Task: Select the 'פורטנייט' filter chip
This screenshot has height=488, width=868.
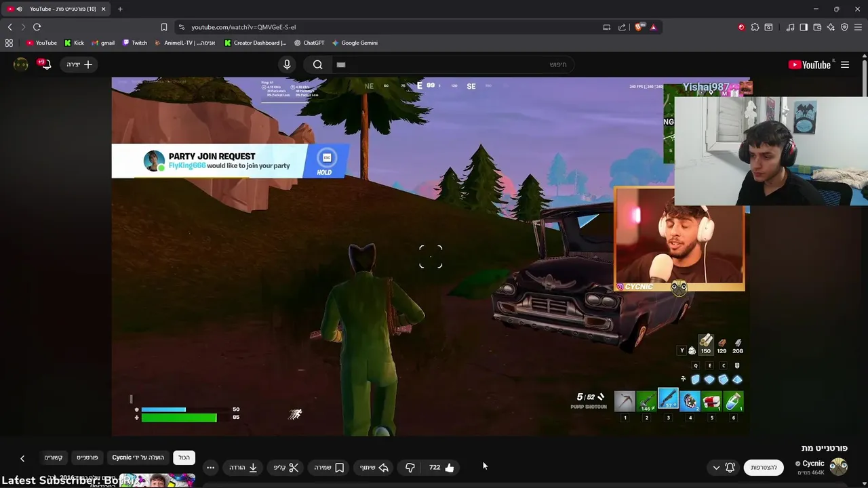Action: pyautogui.click(x=87, y=457)
